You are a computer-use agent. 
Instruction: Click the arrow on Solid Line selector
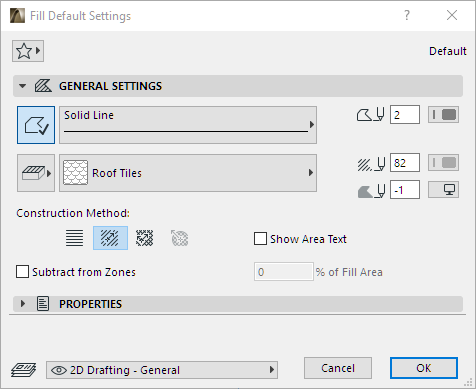[x=312, y=125]
